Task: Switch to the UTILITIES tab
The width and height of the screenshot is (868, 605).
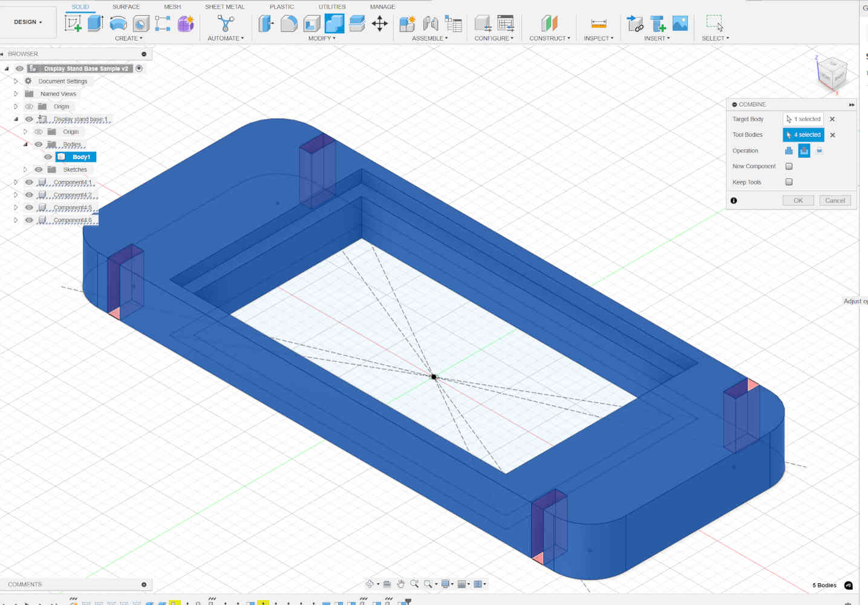Action: pos(332,7)
